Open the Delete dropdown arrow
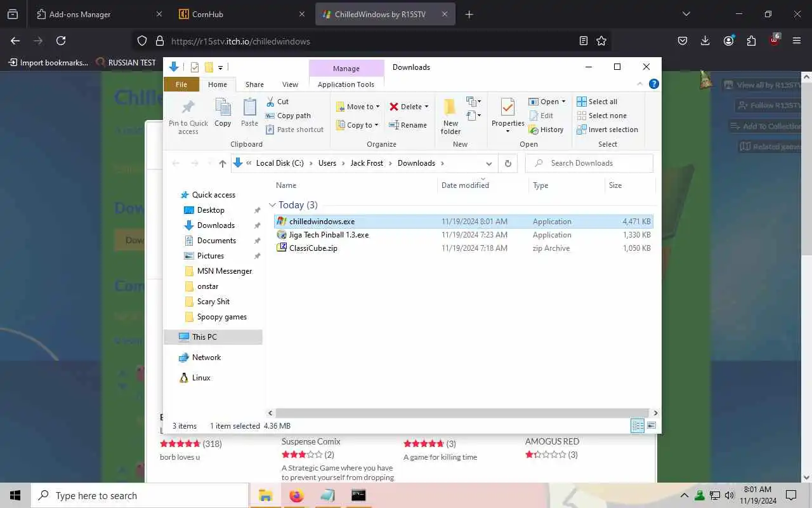This screenshot has height=508, width=812. coord(426,107)
